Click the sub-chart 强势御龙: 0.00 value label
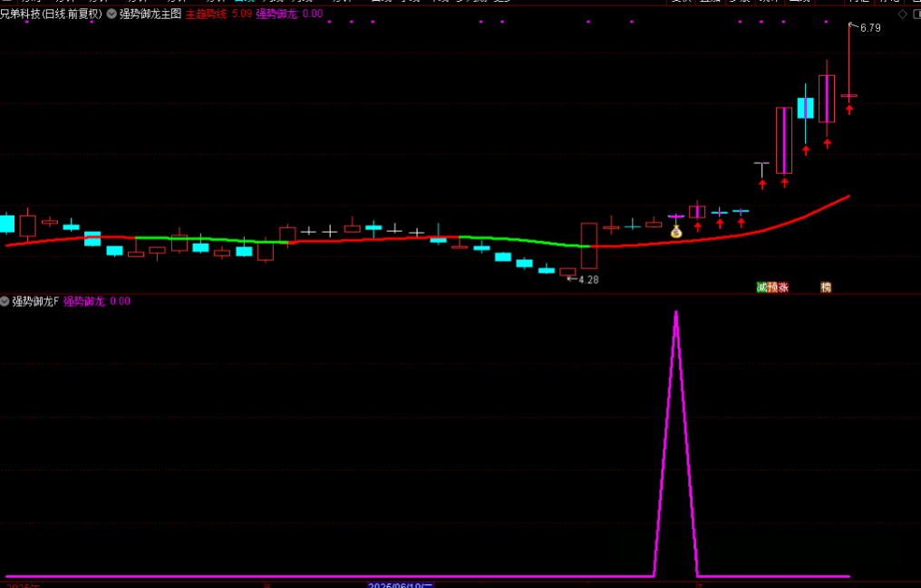Screen dimensions: 921x588 coord(96,301)
